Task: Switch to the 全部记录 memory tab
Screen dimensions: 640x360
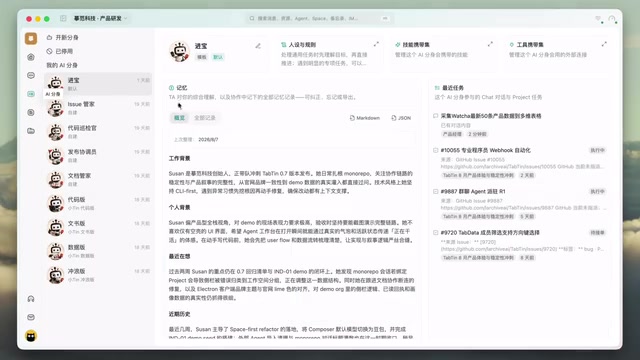Action: coord(204,118)
